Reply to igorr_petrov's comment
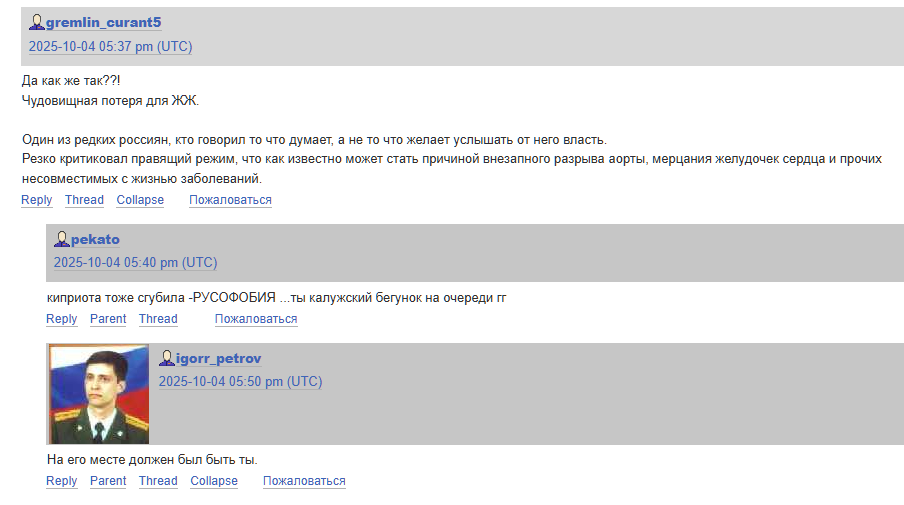The height and width of the screenshot is (505, 904). point(62,481)
